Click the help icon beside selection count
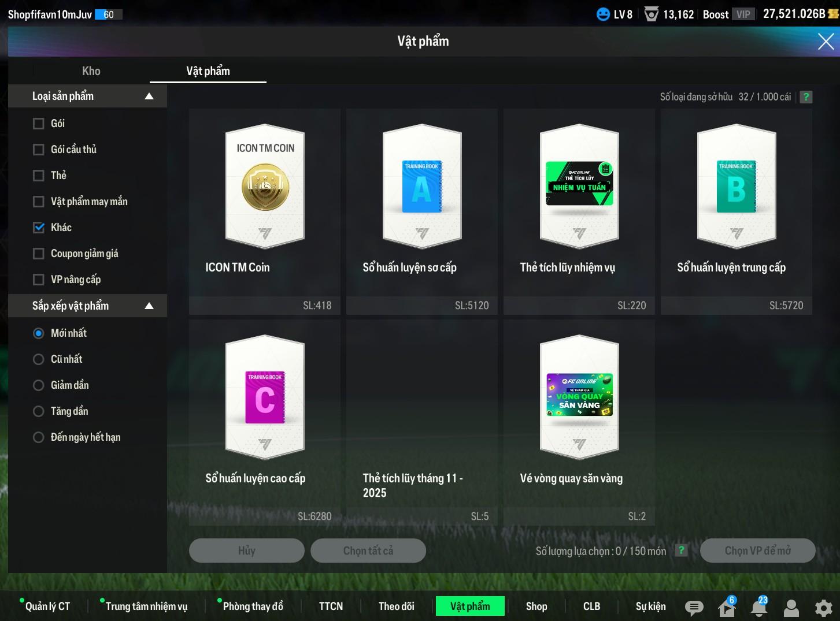 682,551
